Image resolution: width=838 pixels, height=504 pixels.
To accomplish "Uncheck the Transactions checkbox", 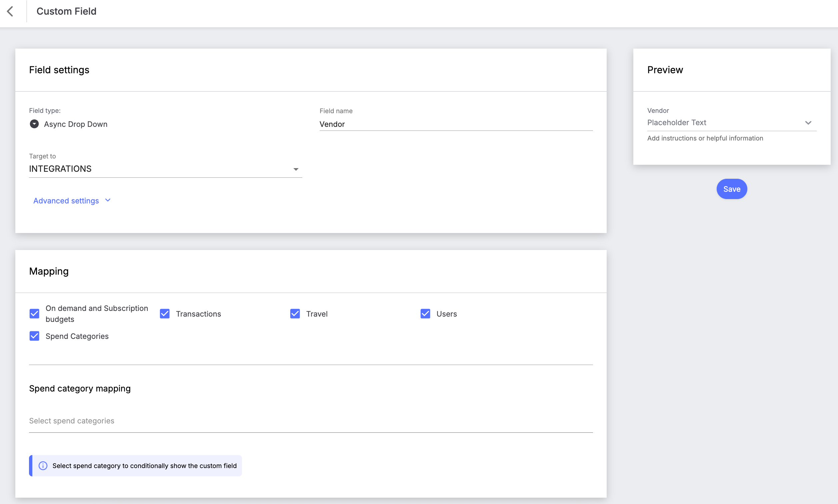I will point(165,314).
